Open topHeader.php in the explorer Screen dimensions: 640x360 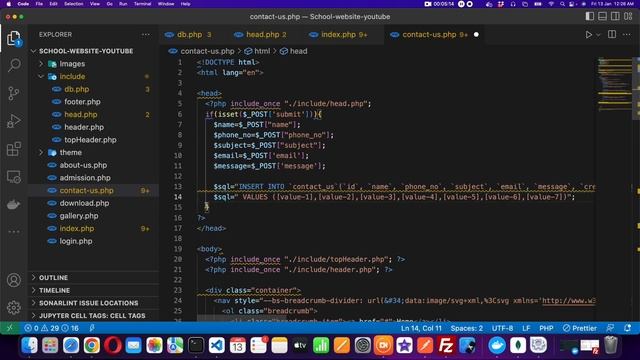click(x=90, y=140)
